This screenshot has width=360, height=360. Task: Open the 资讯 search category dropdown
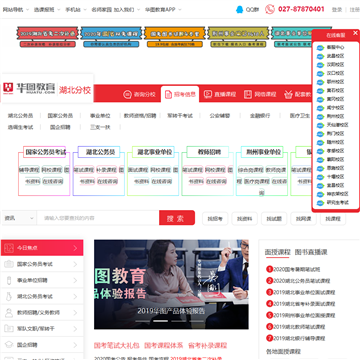pos(19,218)
